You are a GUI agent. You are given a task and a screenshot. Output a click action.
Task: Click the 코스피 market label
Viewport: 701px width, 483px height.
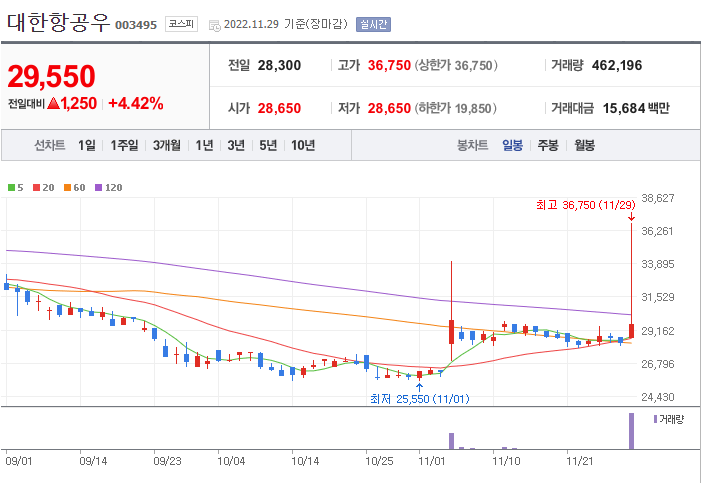point(181,24)
